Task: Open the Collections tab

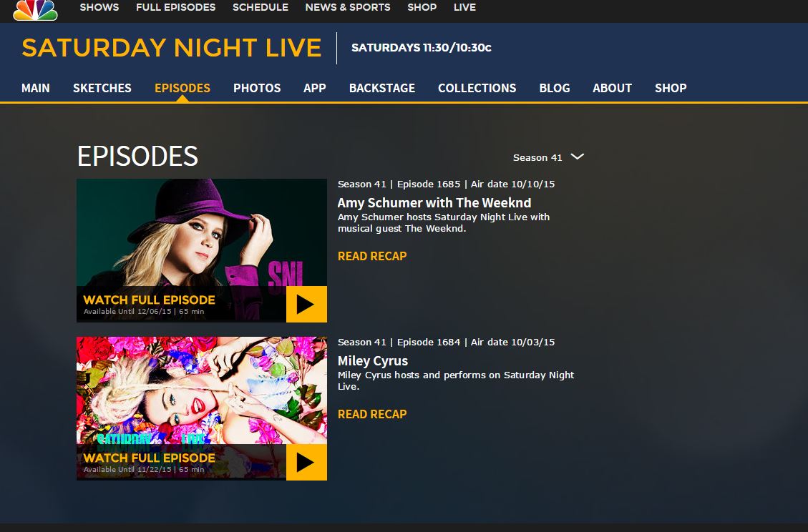Action: [477, 88]
